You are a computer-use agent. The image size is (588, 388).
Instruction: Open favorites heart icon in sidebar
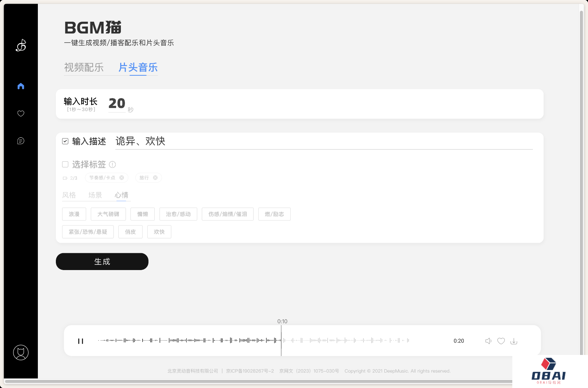(x=21, y=114)
